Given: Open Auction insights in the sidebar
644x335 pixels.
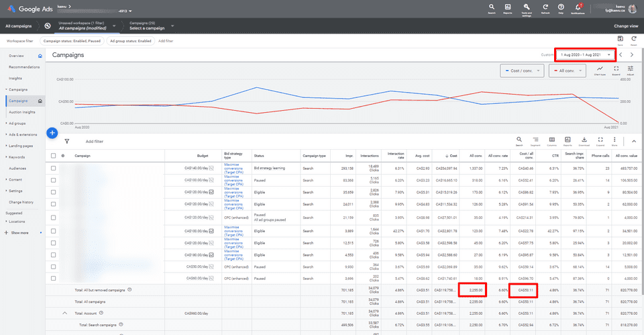Looking at the screenshot, I should 21,112.
